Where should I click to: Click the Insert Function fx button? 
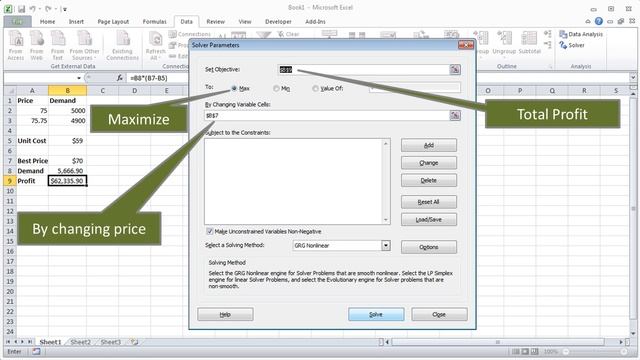point(120,78)
